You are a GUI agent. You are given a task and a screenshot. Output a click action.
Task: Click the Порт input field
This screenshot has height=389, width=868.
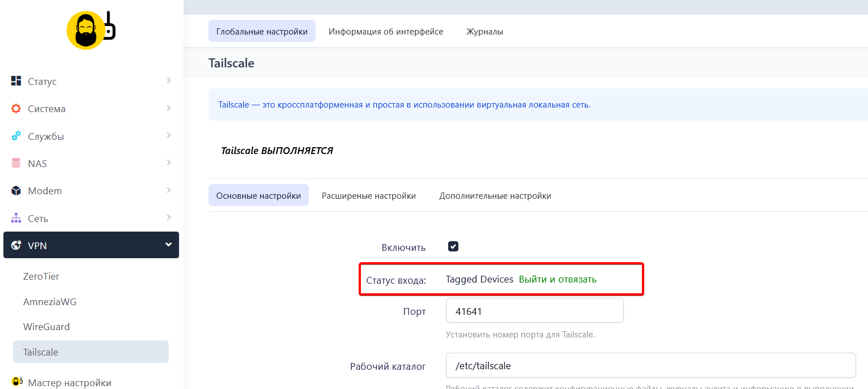(534, 310)
